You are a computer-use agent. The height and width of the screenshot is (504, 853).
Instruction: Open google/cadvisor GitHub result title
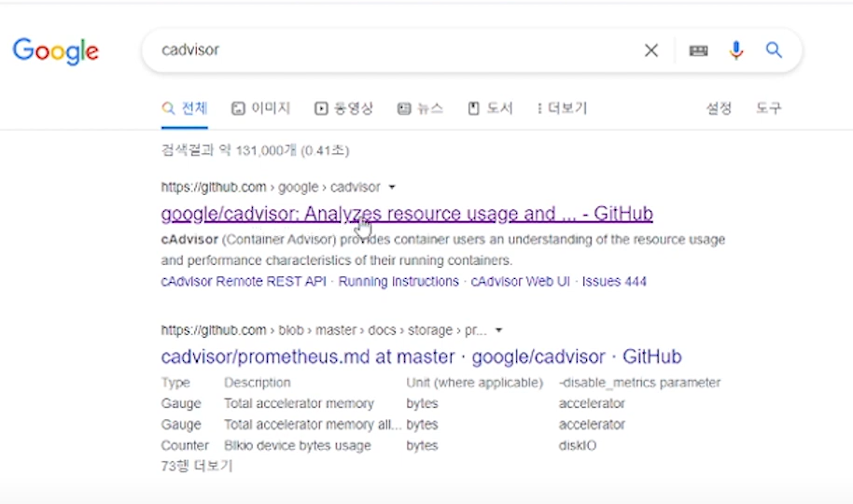[x=407, y=214]
